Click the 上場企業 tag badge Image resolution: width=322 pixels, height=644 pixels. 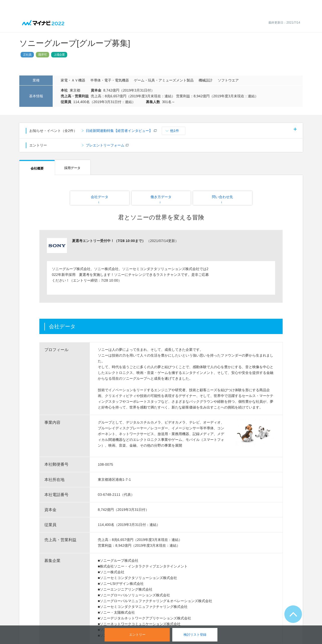(59, 55)
